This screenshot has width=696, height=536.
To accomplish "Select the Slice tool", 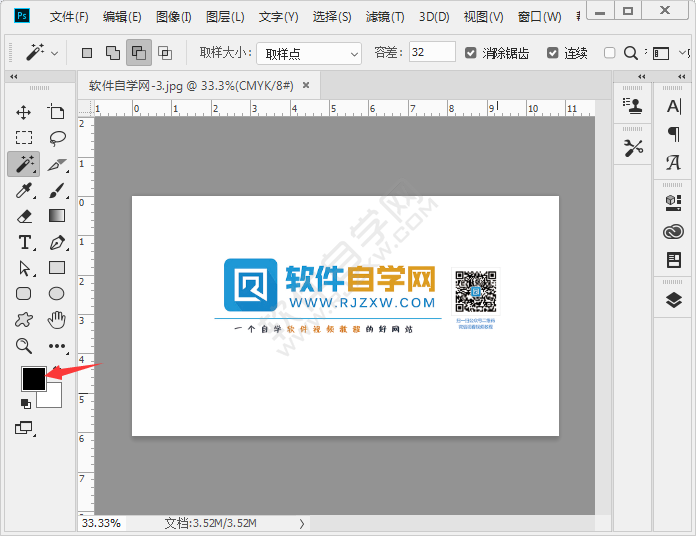I will pyautogui.click(x=57, y=165).
